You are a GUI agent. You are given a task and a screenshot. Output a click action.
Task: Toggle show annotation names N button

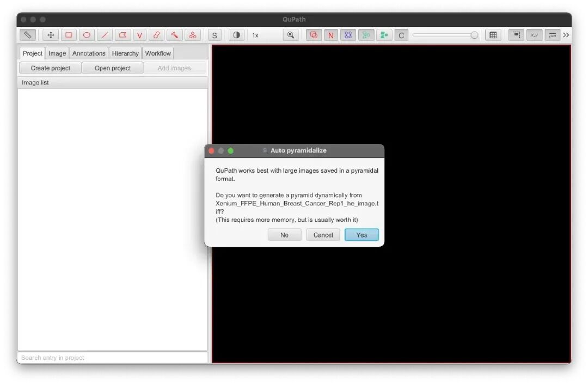[x=331, y=35]
